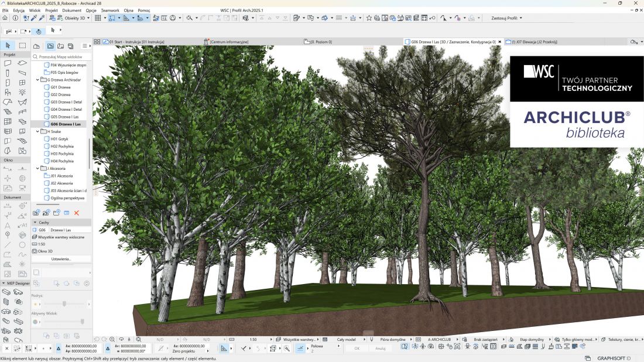Open the Project Map navigator icon
644x362 pixels.
pyautogui.click(x=36, y=46)
